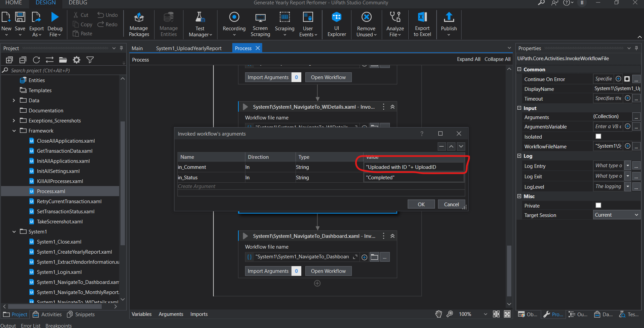Collapse the Input properties section
Image resolution: width=644 pixels, height=328 pixels.
(519, 108)
